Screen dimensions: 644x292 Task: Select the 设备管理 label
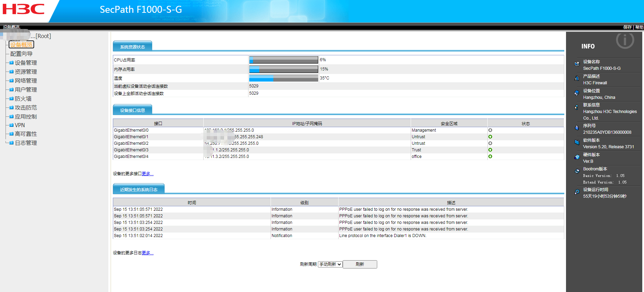pos(26,63)
